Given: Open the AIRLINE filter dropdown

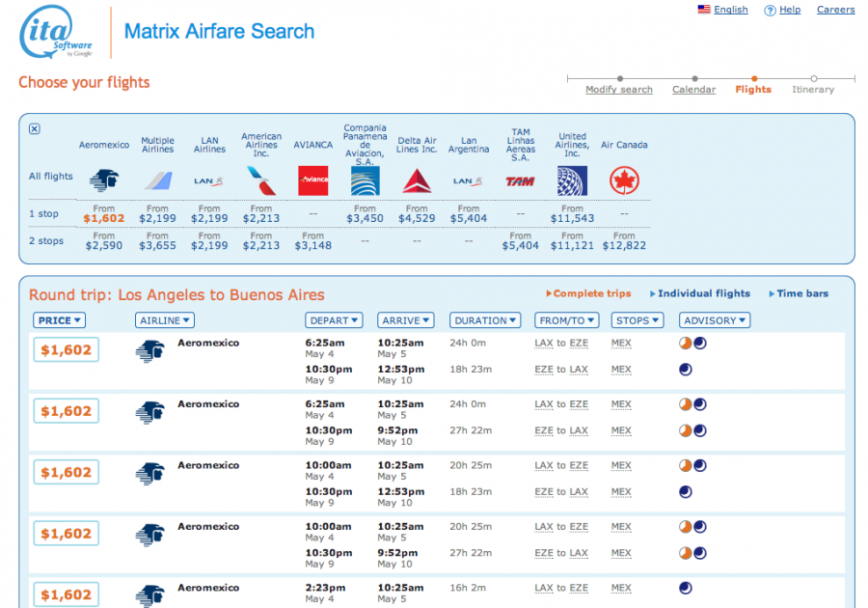Looking at the screenshot, I should point(164,319).
